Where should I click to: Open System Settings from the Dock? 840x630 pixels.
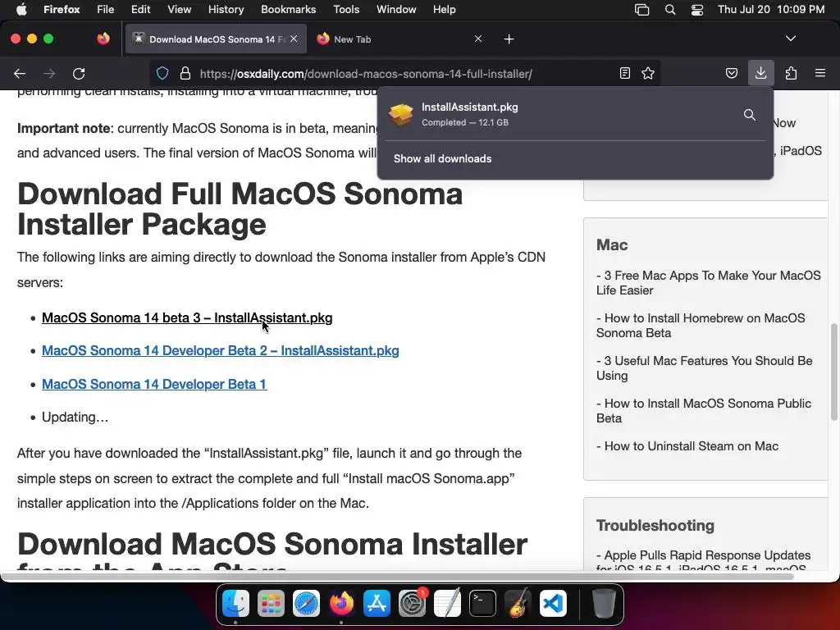click(x=412, y=604)
